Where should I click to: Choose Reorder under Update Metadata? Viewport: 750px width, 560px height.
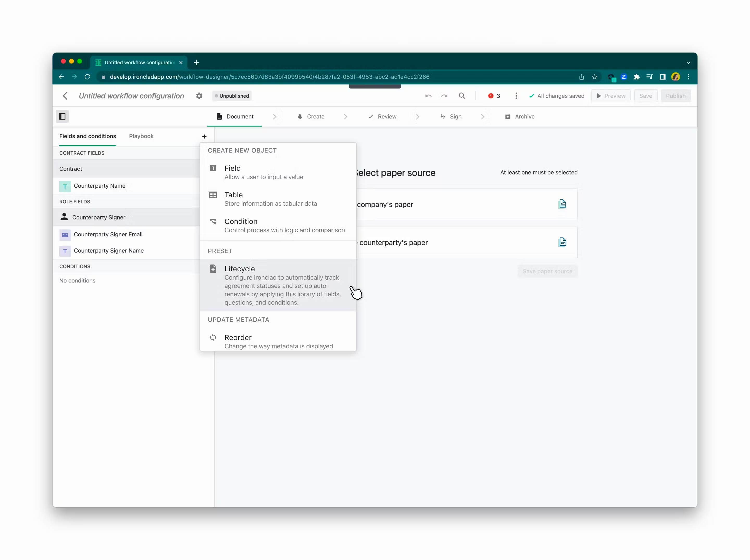pyautogui.click(x=278, y=341)
